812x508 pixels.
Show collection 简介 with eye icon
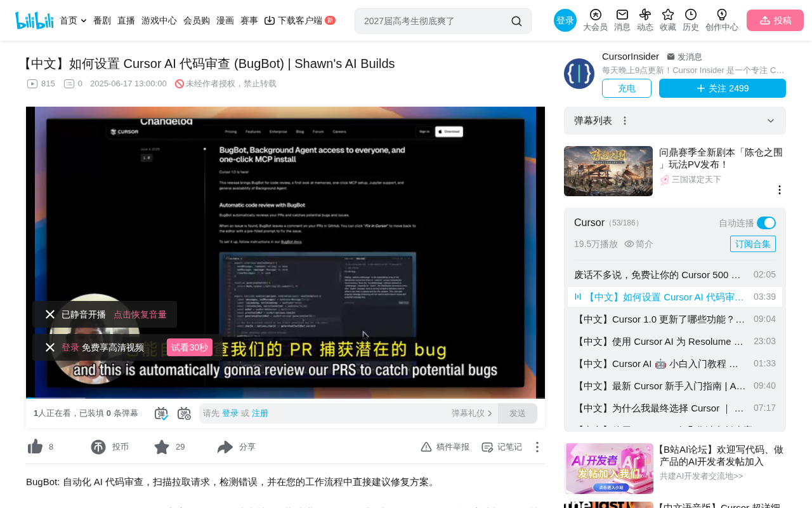pos(639,244)
